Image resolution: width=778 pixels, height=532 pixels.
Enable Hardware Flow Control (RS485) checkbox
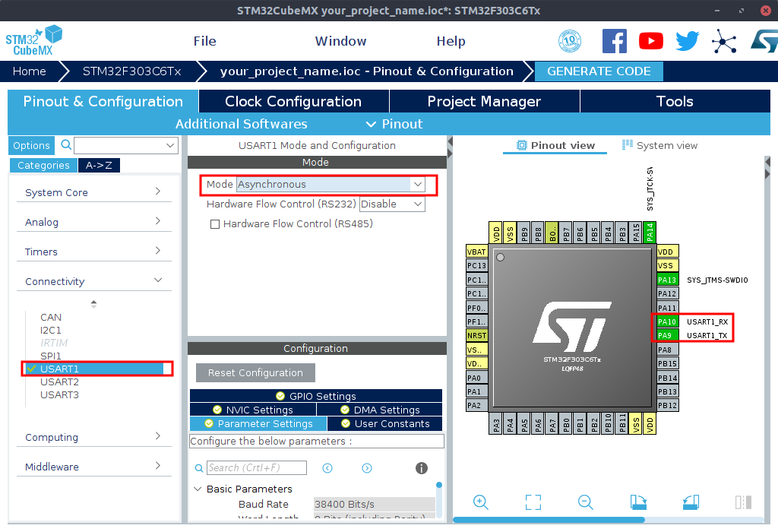(x=215, y=224)
